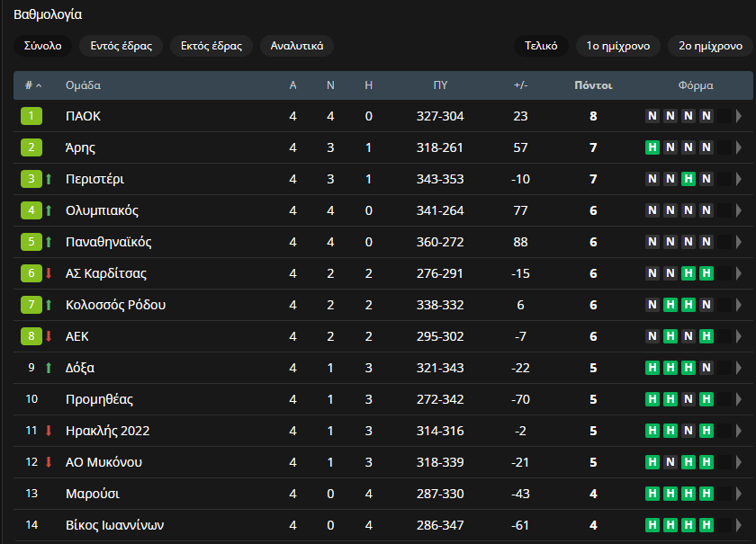This screenshot has width=756, height=544.
Task: Click the N form badge for ΑΟ Μυκόνου
Action: [670, 462]
